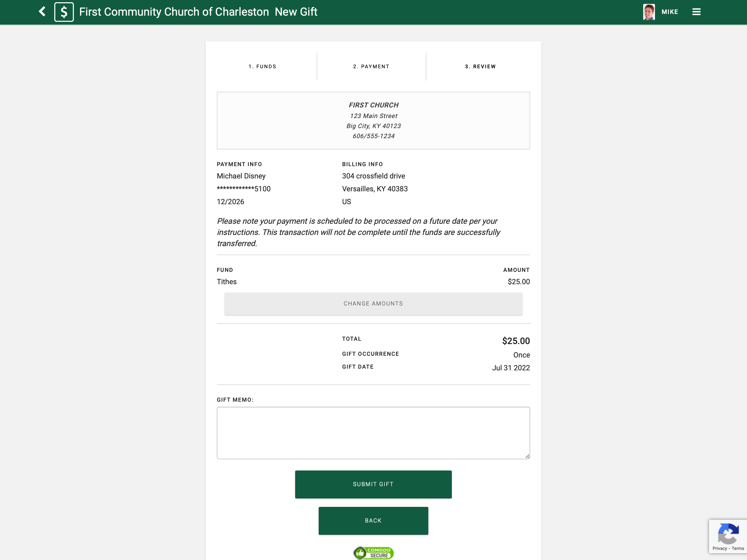Open the reCAPTCHA Terms link
This screenshot has width=747, height=560.
point(737,549)
